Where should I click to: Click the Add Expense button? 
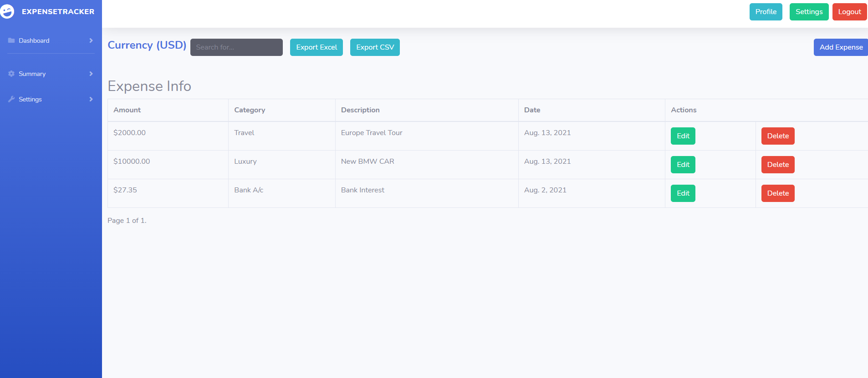841,47
